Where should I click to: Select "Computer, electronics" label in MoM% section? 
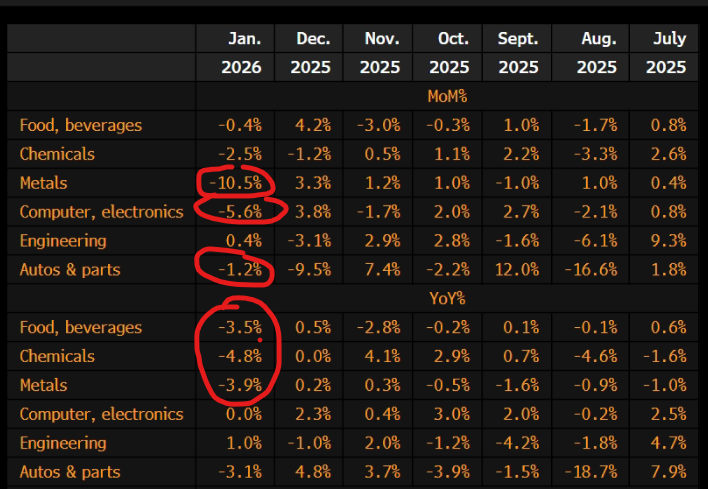tap(102, 212)
